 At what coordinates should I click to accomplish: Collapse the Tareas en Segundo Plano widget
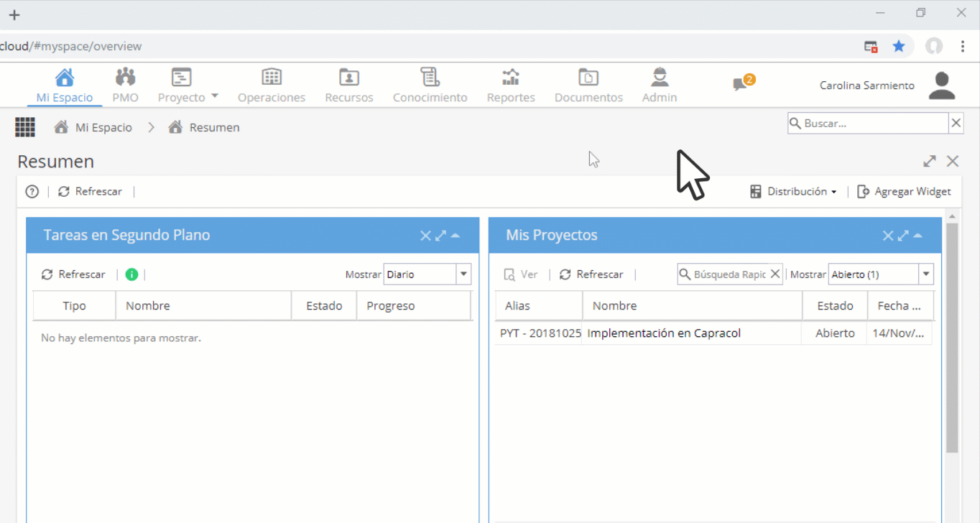pos(455,236)
